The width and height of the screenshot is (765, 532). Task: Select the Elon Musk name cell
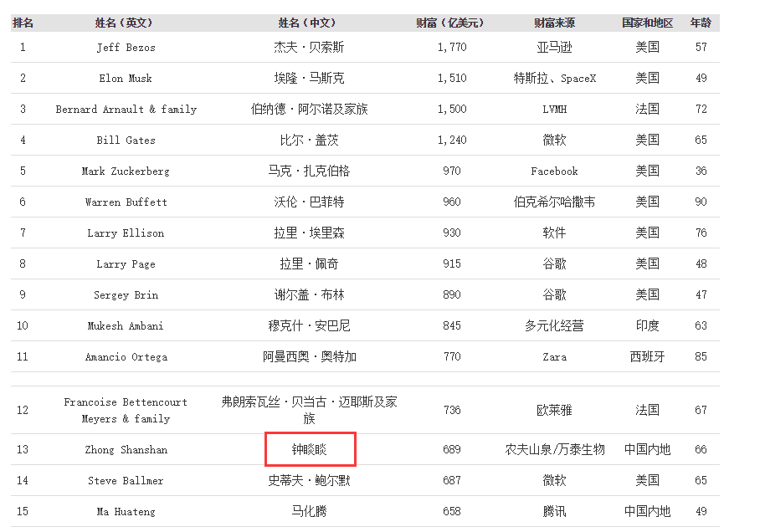click(x=126, y=79)
